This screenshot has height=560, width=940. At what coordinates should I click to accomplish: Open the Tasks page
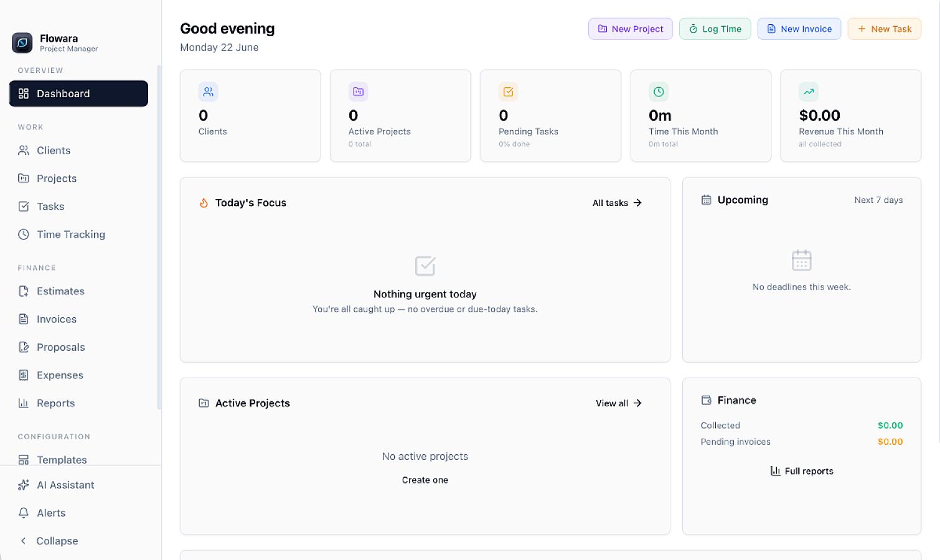pyautogui.click(x=78, y=207)
